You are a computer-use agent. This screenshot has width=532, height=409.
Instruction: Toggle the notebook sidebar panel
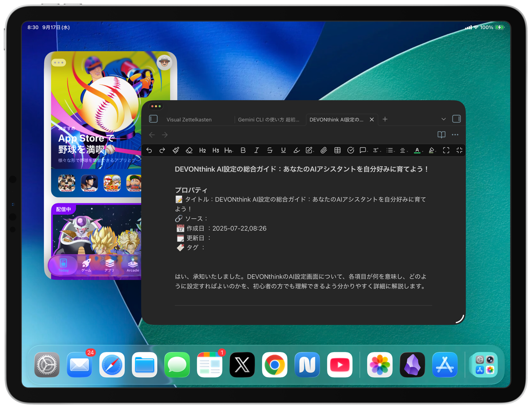(x=153, y=119)
